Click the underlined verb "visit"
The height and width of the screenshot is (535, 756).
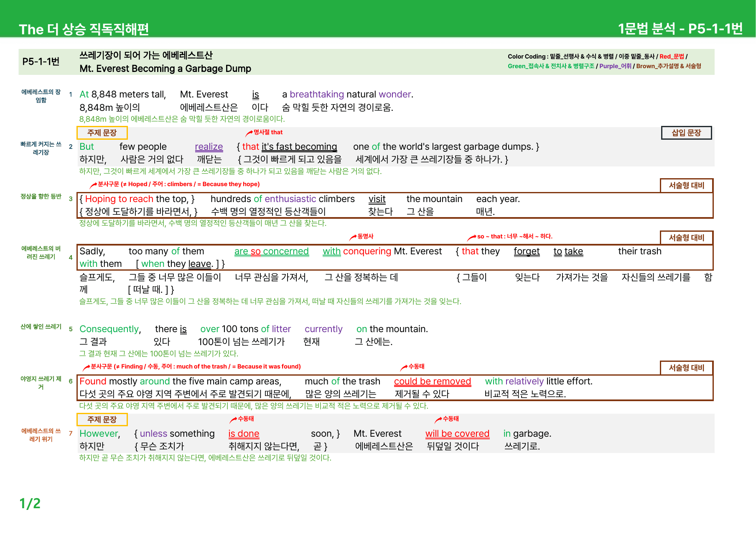[x=377, y=199]
